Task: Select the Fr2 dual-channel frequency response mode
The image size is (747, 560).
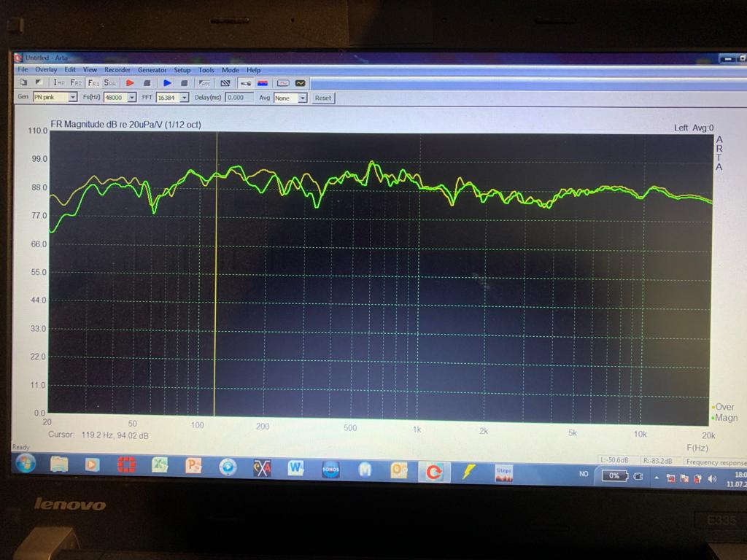Action: click(76, 82)
